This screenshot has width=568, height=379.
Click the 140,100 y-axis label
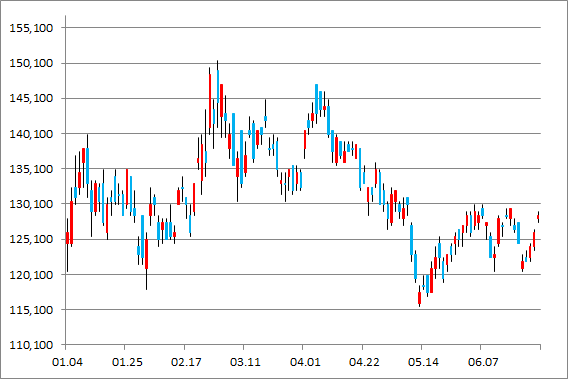pos(31,134)
